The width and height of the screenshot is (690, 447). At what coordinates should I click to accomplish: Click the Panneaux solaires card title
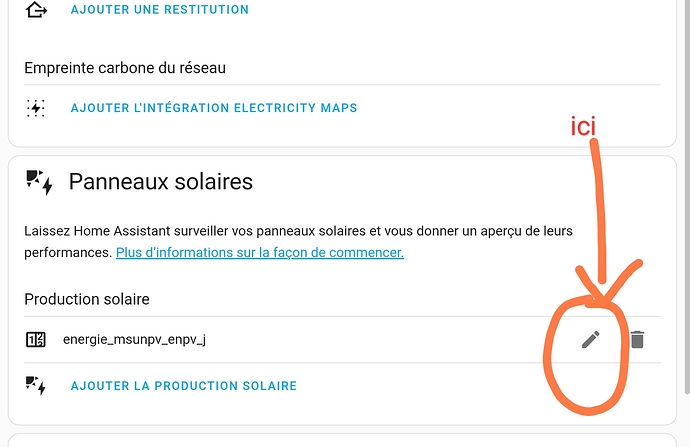[x=161, y=182]
